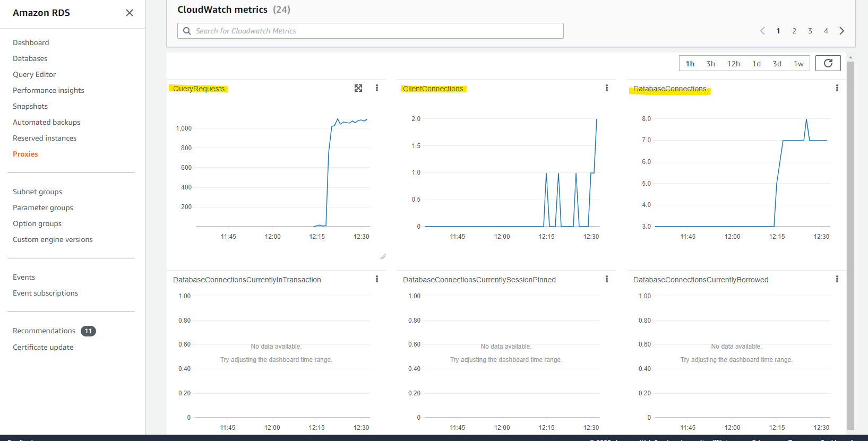Close the Amazon RDS side panel
This screenshot has width=868, height=441.
[x=130, y=13]
